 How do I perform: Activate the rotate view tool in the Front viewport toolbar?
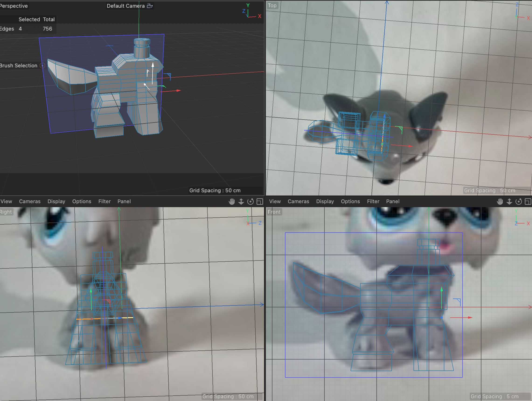[518, 201]
